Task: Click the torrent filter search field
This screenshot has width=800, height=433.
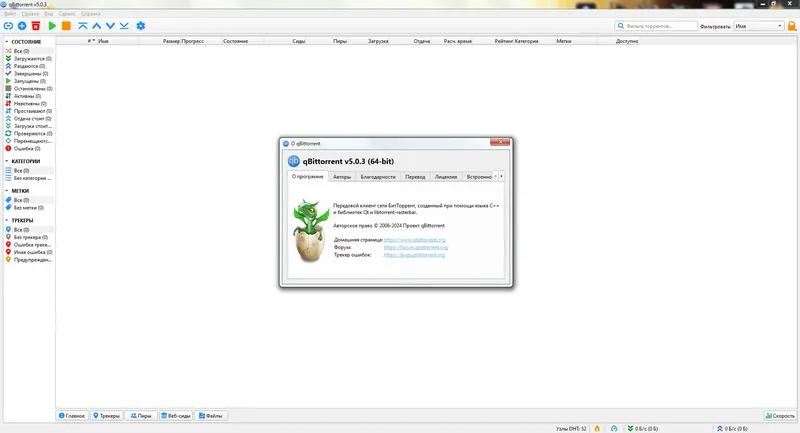Action: [x=656, y=26]
